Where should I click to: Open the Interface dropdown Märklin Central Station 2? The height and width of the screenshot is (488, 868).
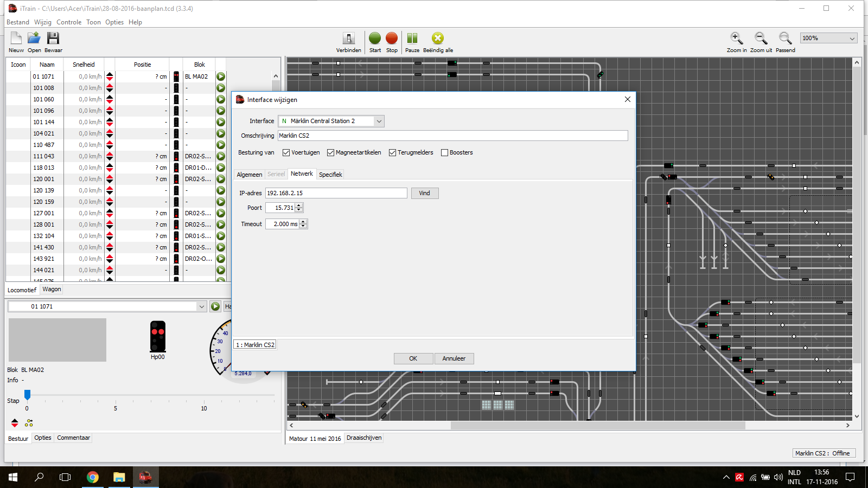click(331, 121)
